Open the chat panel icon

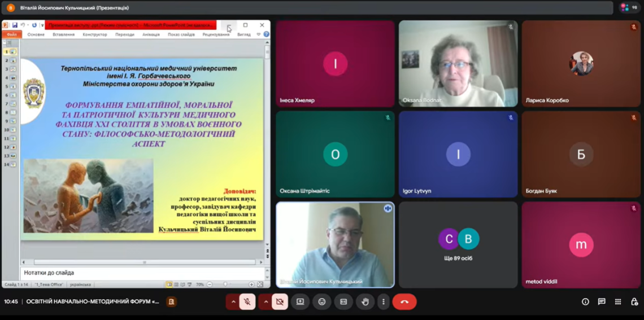602,302
